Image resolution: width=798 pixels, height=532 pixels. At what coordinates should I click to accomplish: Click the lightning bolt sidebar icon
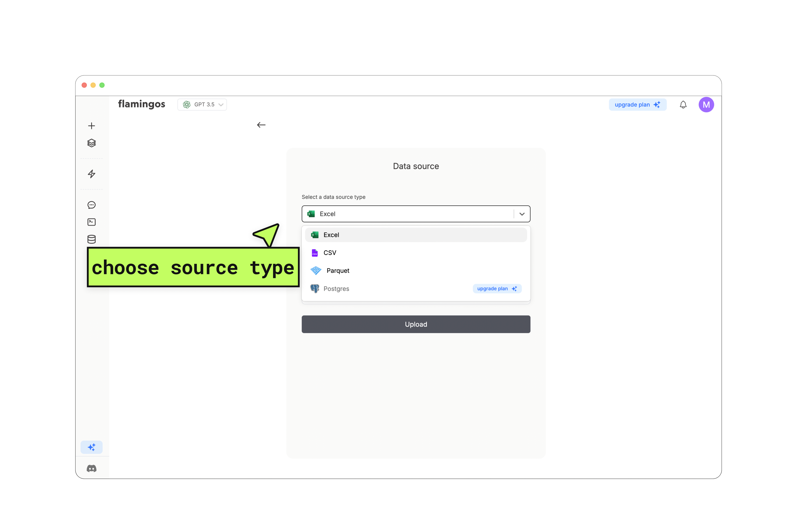[x=92, y=174]
